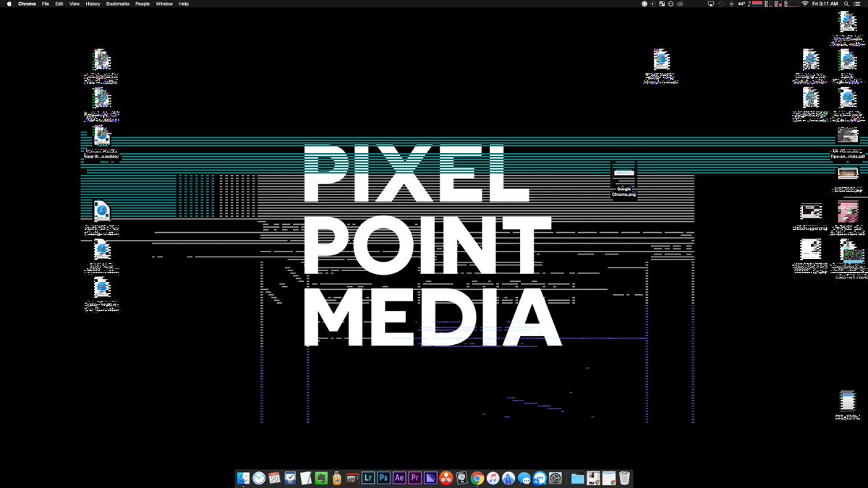Viewport: 868px width, 488px height.
Task: Open the Calendar dock icon
Action: point(274,478)
